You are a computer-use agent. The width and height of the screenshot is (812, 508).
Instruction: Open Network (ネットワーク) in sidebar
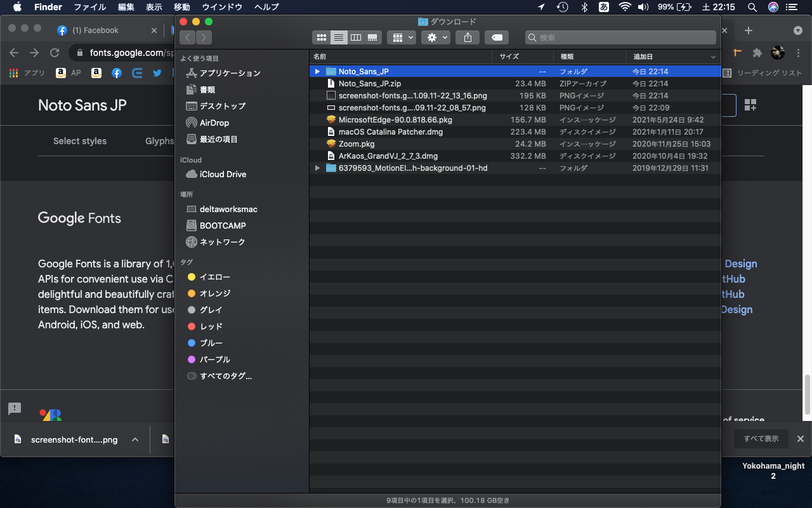[x=215, y=242]
